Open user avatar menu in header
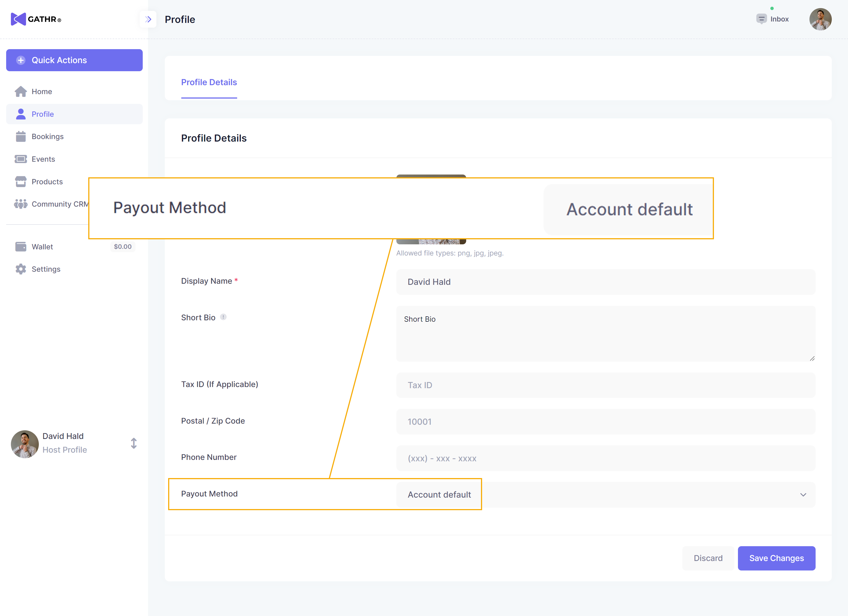 click(x=820, y=19)
